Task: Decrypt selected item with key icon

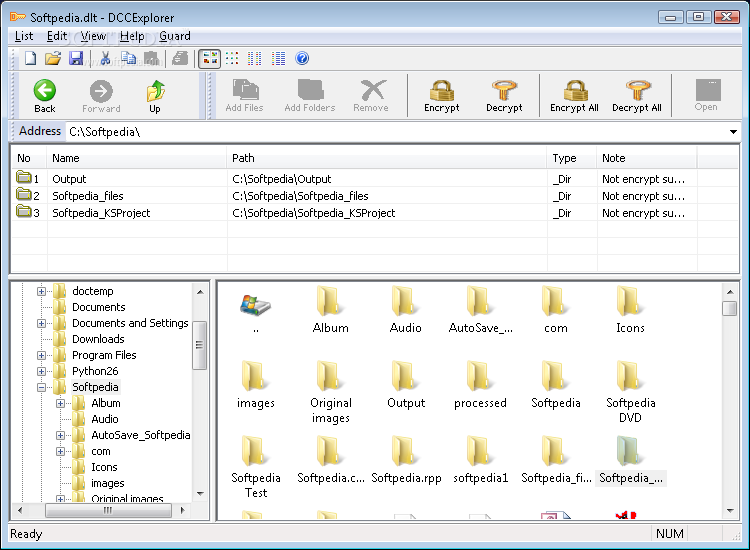Action: click(x=505, y=95)
